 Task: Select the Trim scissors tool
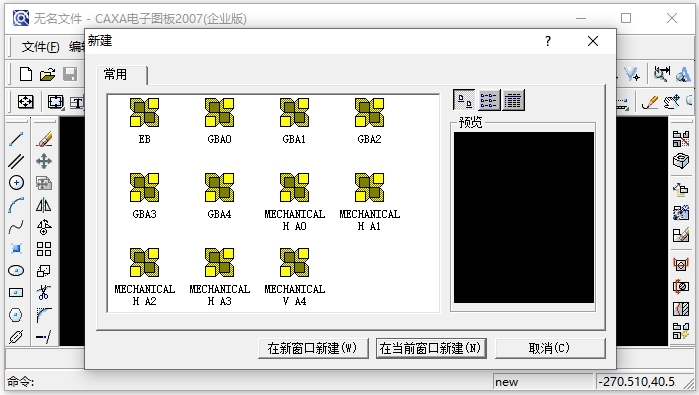coord(44,293)
